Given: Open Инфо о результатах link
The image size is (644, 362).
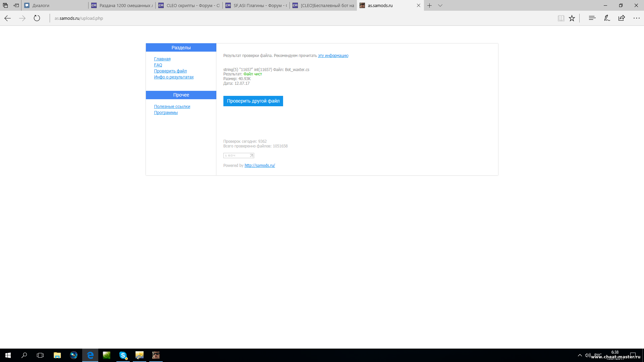Looking at the screenshot, I should (174, 77).
